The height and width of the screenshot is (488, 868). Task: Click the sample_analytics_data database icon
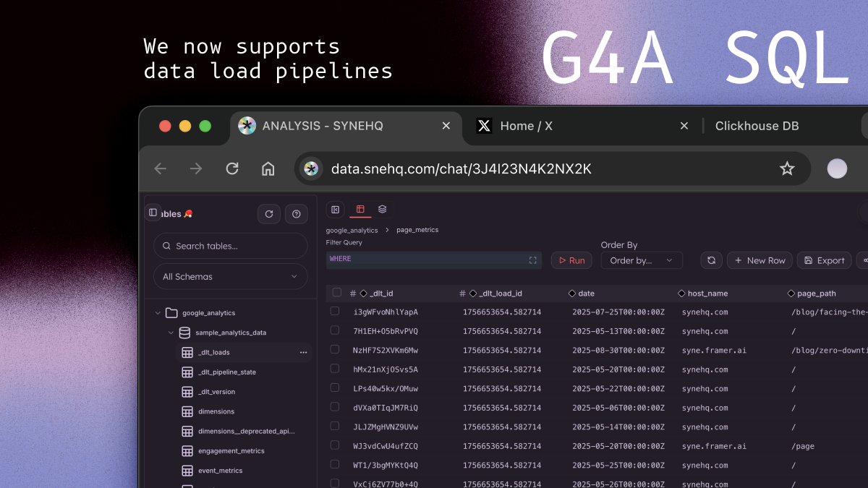(x=184, y=333)
